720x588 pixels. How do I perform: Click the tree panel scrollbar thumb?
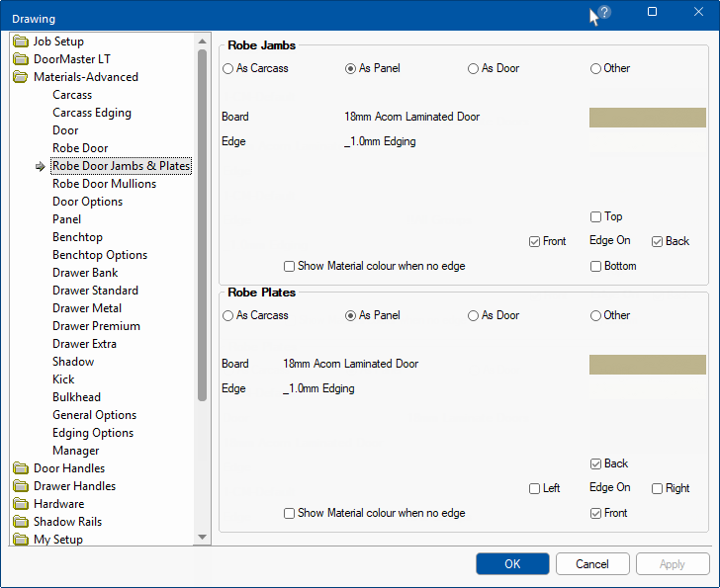[202, 224]
